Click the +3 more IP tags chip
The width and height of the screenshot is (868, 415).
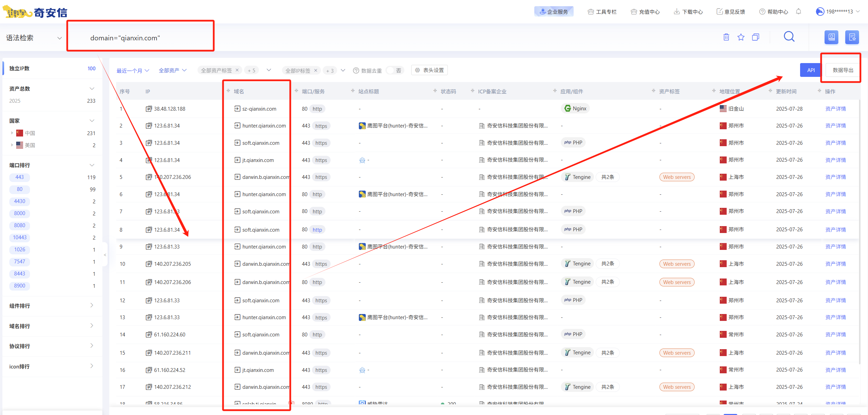(330, 71)
